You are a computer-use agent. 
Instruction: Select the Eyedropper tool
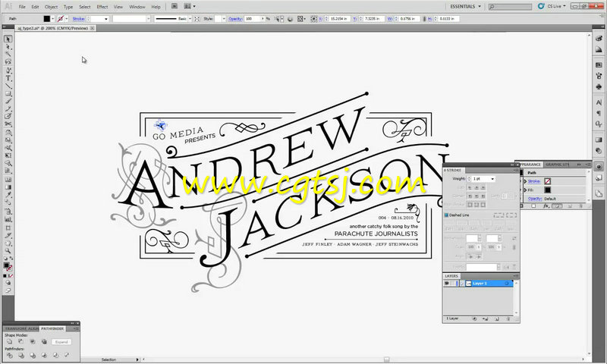click(8, 195)
